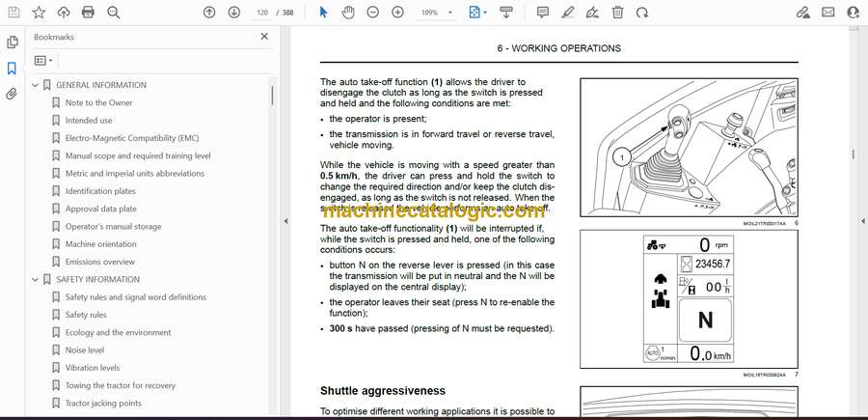Go to next page arrow

click(x=234, y=13)
